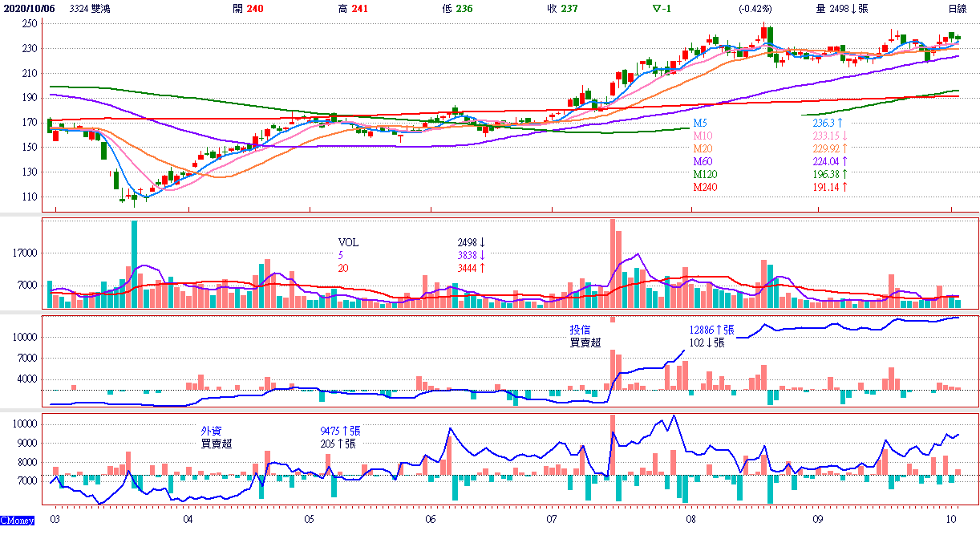Click the M60 moving average legend entry
This screenshot has width=980, height=535.
coord(702,162)
